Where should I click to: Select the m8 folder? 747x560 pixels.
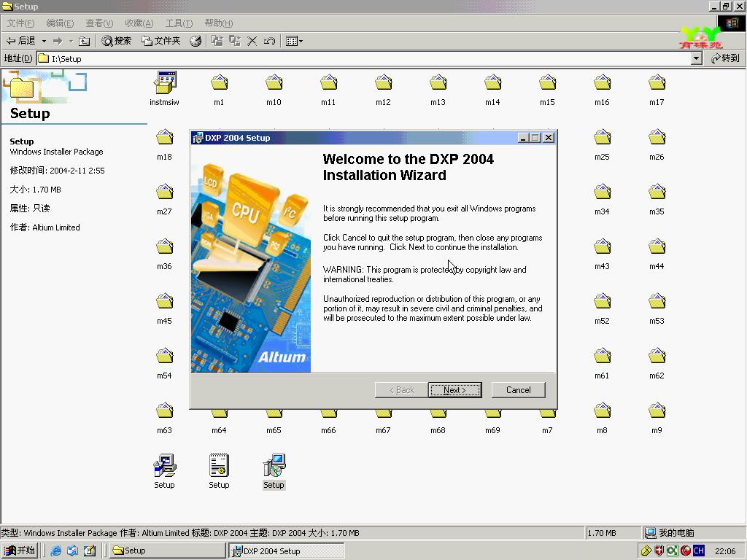602,418
